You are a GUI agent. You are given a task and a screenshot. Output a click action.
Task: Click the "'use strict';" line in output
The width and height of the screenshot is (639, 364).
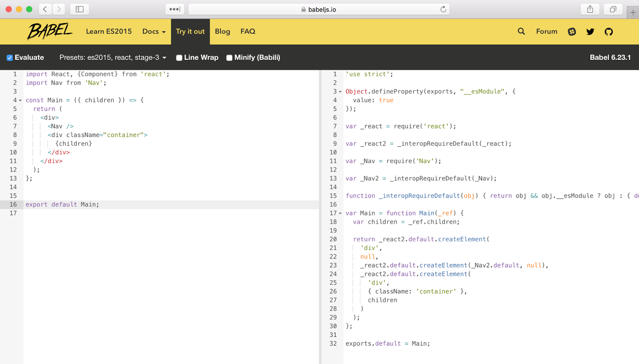click(369, 74)
